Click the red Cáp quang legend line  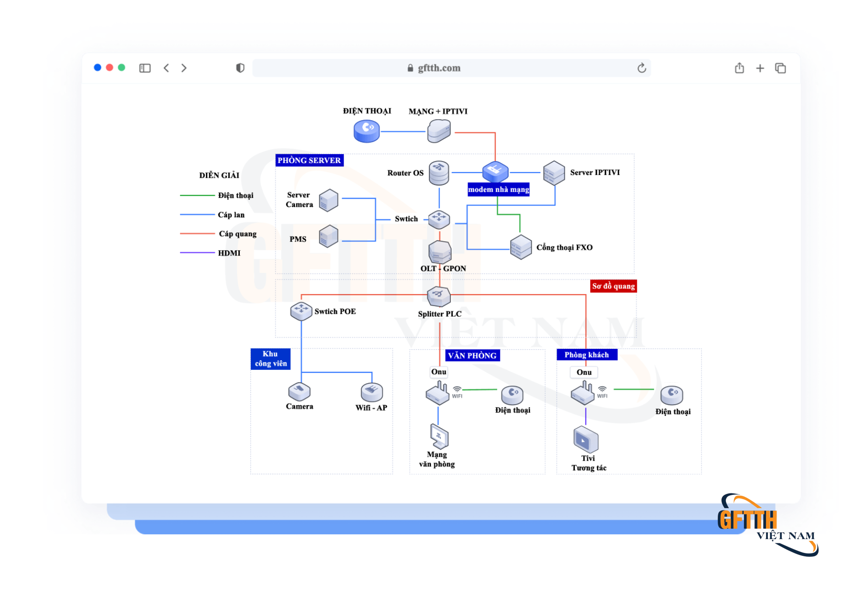pos(197,234)
